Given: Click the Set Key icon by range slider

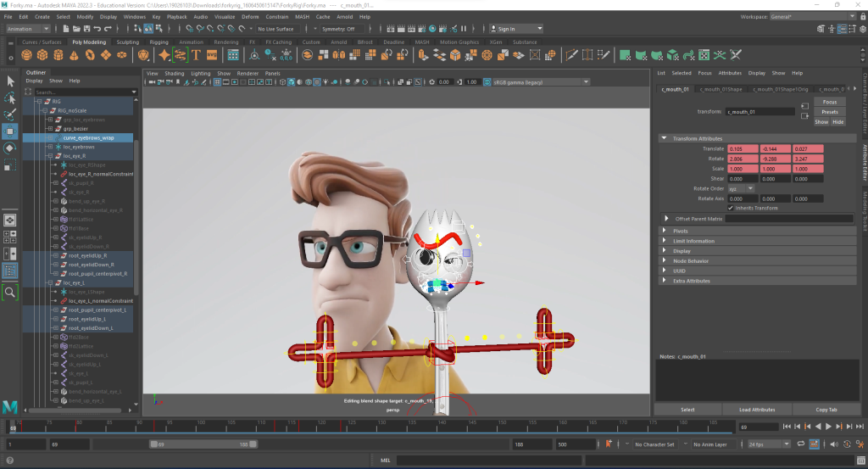Looking at the screenshot, I should point(609,444).
